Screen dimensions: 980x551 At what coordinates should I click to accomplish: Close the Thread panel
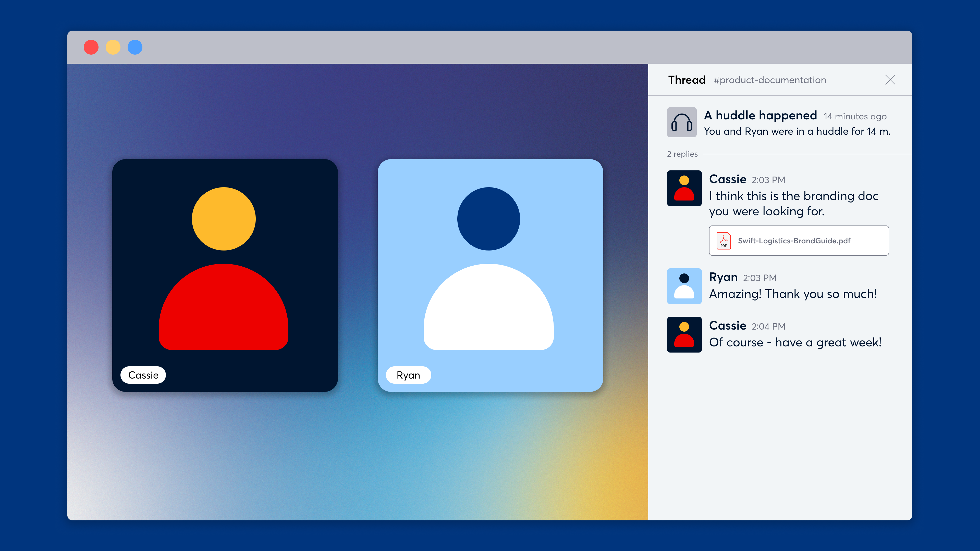[x=890, y=80]
